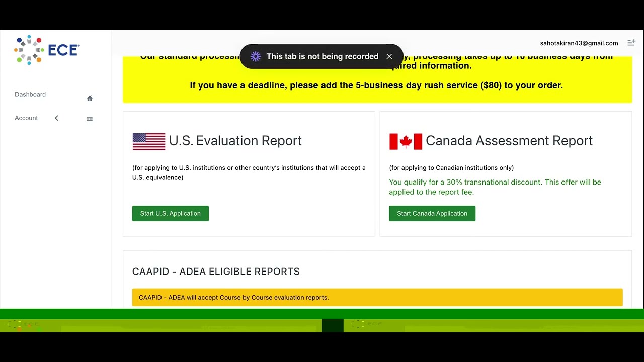Click the hamburger menu icon beside Account

[90, 119]
